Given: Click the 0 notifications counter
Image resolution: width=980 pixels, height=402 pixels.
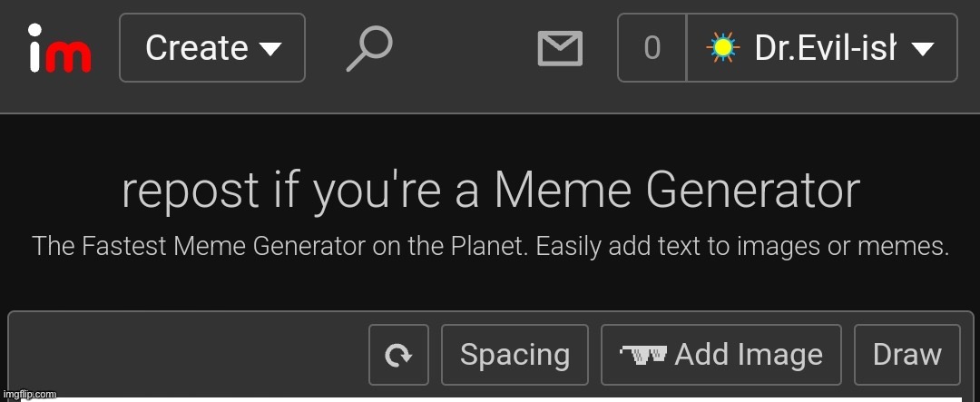Looking at the screenshot, I should 652,47.
